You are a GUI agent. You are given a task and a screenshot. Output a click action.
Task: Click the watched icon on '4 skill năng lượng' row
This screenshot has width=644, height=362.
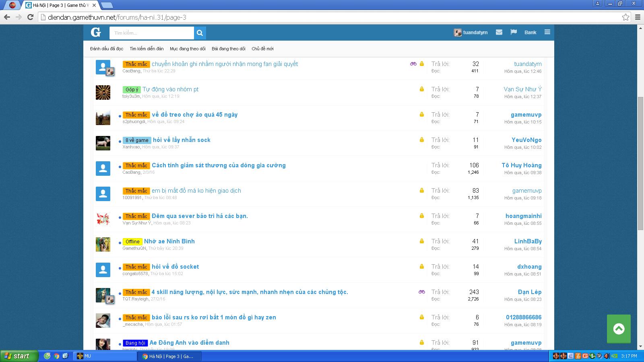point(421,292)
